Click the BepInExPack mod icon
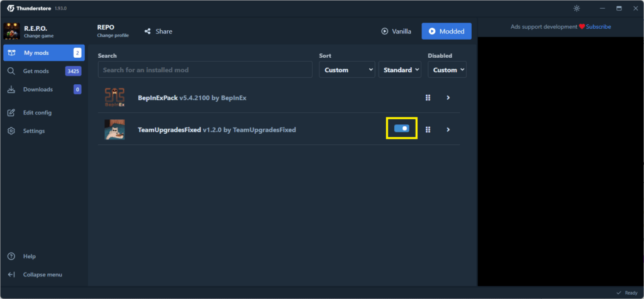644x299 pixels. pos(114,97)
